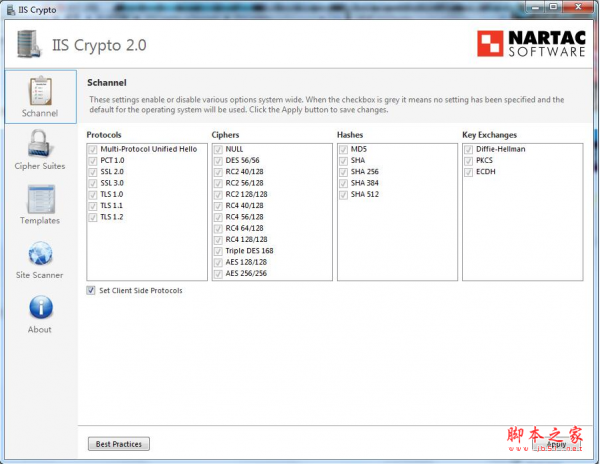Toggle the PCT 1.0 checkbox
The image size is (600, 464).
(93, 161)
